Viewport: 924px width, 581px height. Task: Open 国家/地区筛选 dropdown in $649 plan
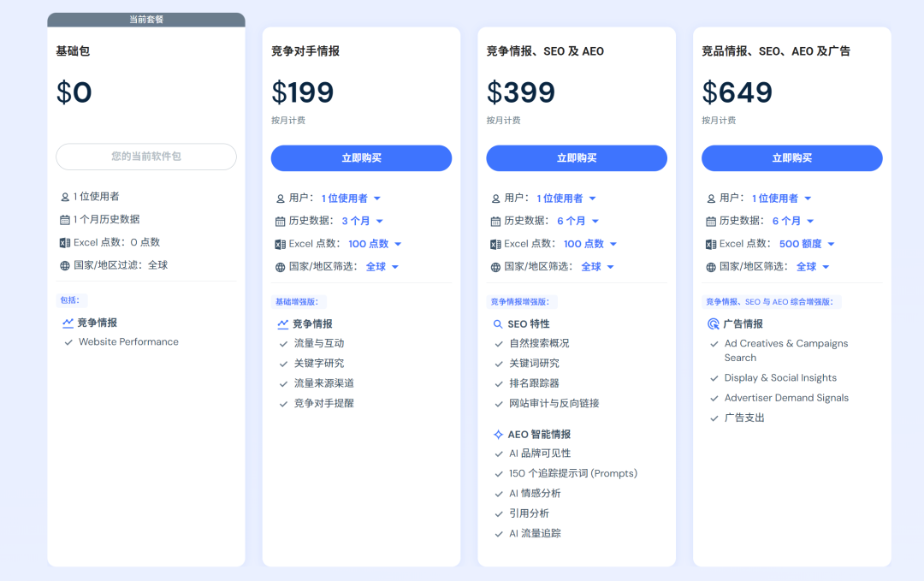(x=814, y=267)
